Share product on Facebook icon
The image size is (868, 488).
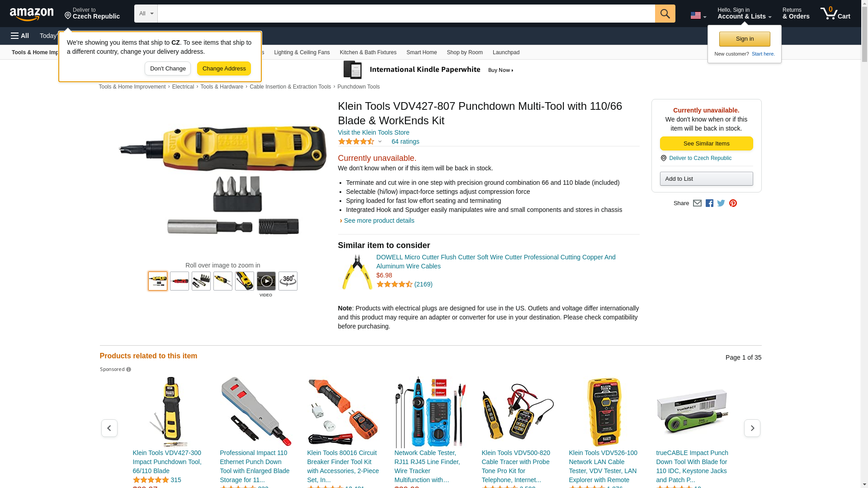[x=709, y=203]
